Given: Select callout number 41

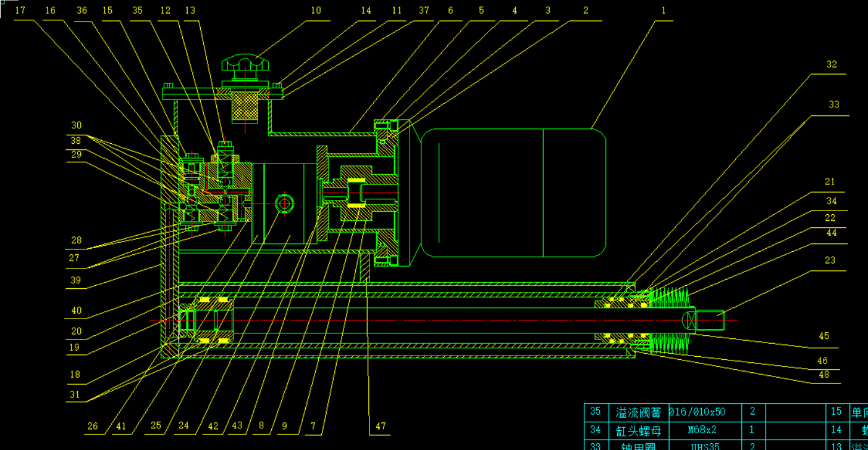Looking at the screenshot, I should point(120,426).
